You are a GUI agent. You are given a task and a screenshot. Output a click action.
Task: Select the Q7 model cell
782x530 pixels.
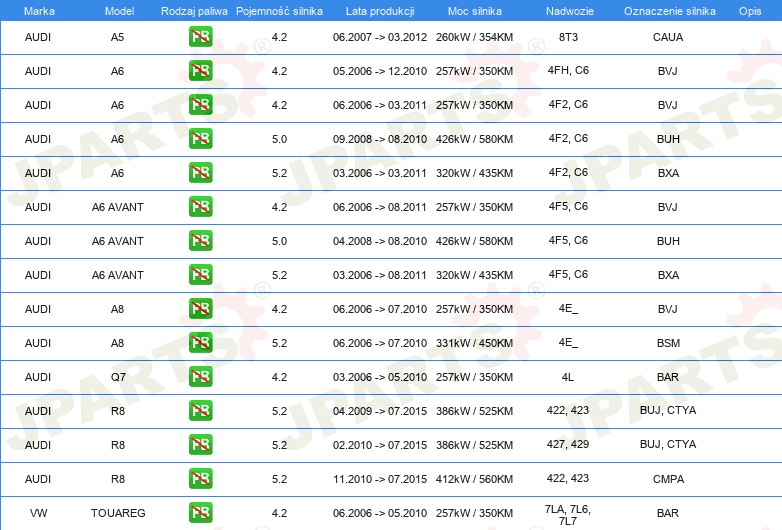118,377
